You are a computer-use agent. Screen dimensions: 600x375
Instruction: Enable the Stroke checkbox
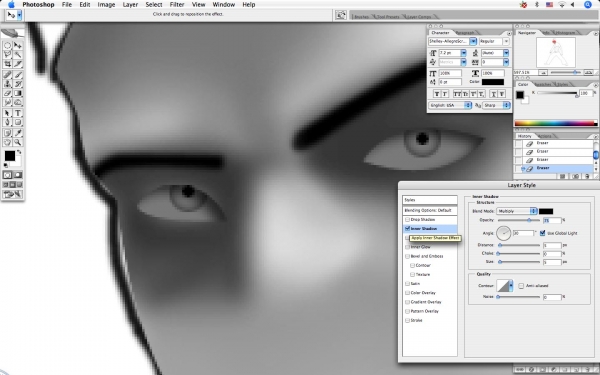click(408, 321)
